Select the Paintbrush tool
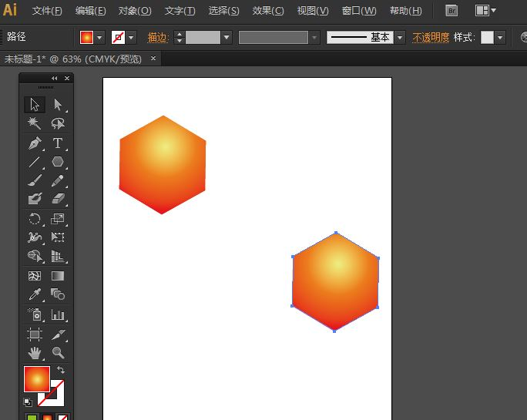The height and width of the screenshot is (420, 527). pos(35,180)
